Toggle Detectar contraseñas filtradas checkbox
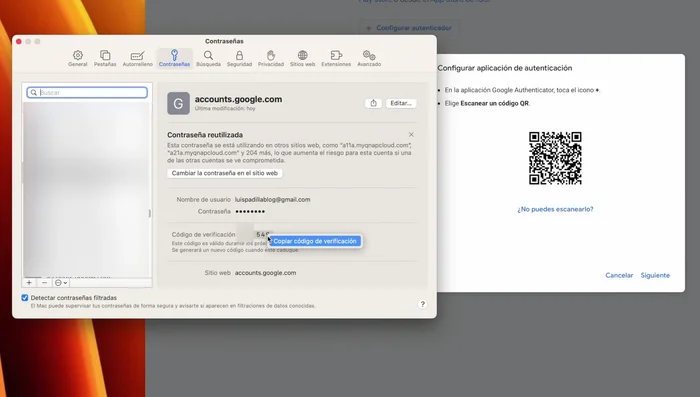The image size is (700, 397). 25,297
